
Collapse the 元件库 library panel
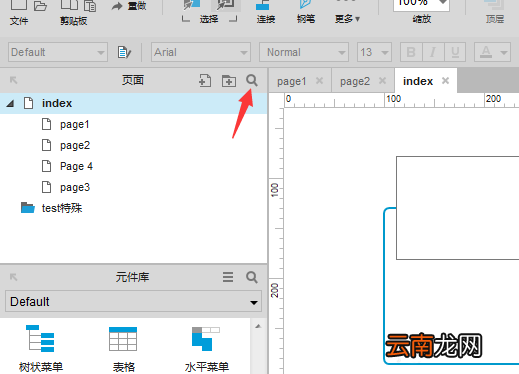point(13,277)
